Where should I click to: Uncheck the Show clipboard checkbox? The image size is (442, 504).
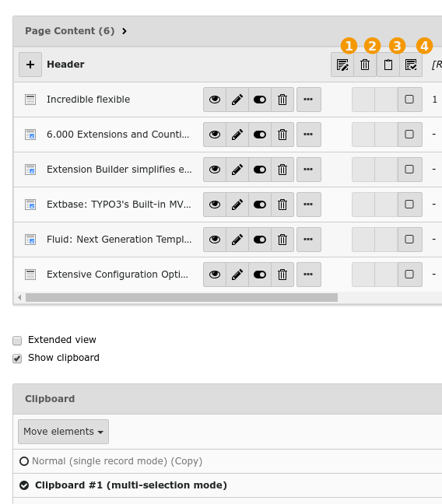click(x=17, y=359)
